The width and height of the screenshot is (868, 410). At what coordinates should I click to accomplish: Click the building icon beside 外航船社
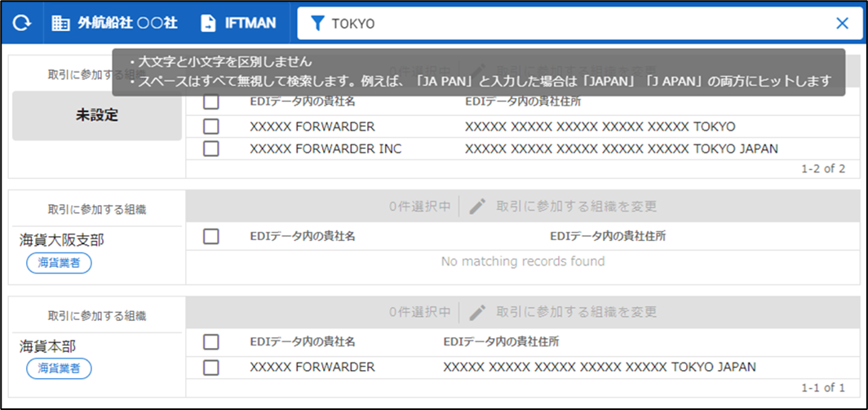61,24
